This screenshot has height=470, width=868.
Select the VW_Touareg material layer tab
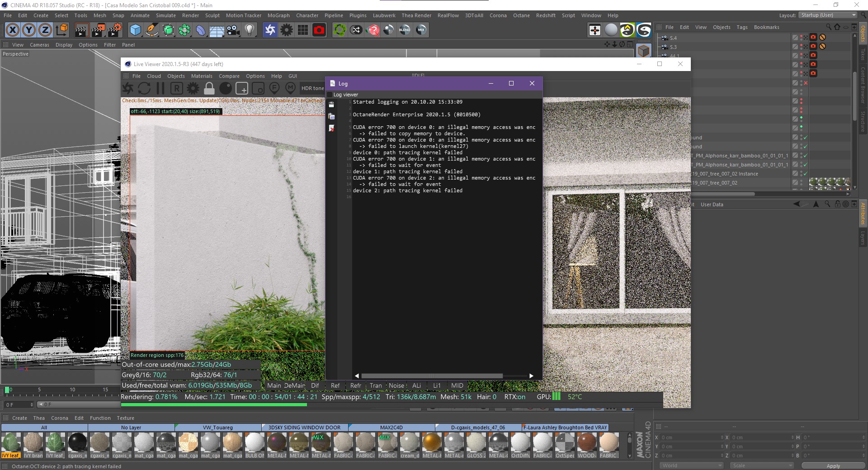tap(218, 427)
